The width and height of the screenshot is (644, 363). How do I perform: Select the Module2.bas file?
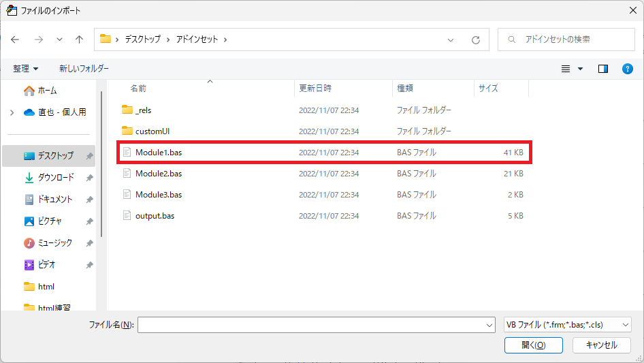[x=325, y=174]
